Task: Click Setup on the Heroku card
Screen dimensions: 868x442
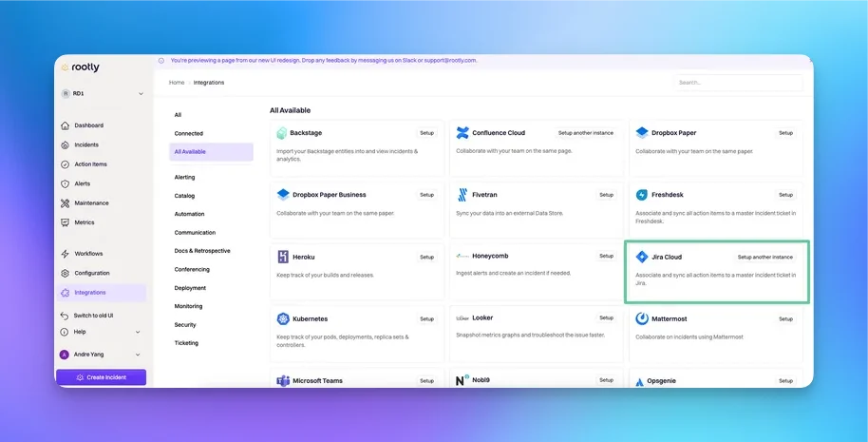Action: 426,257
